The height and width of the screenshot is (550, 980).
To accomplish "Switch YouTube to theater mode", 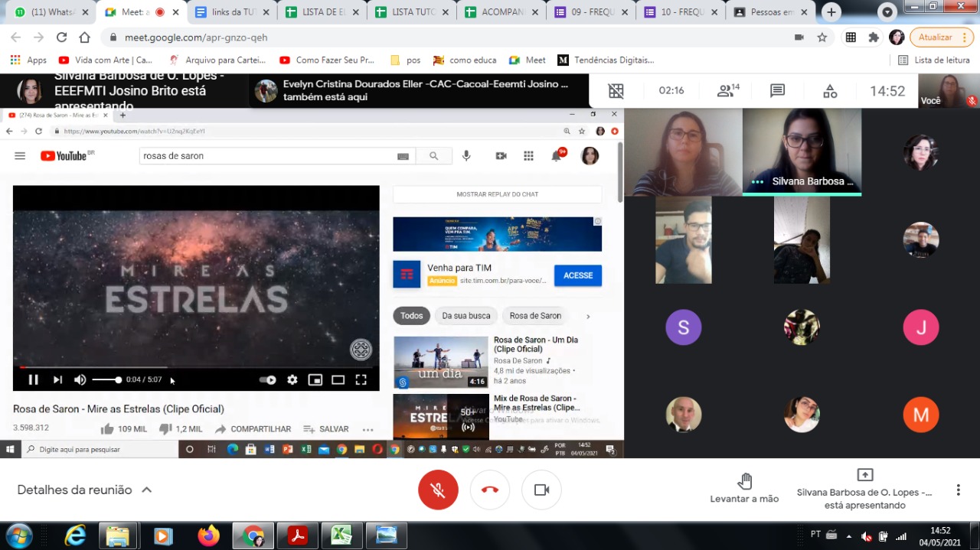I will pyautogui.click(x=338, y=379).
